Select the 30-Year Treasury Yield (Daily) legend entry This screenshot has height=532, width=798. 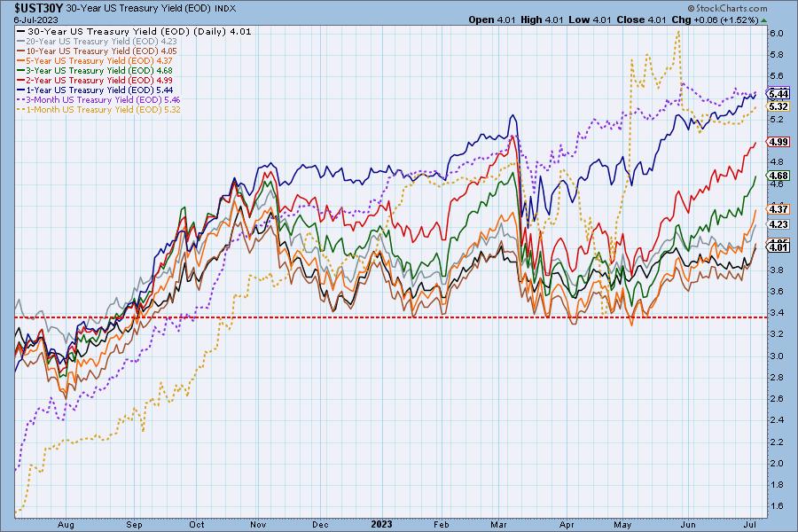click(134, 32)
